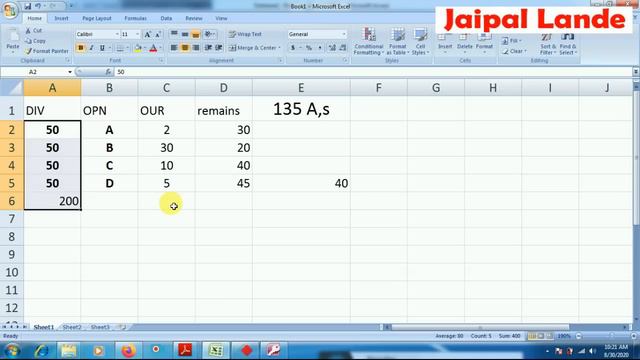Switch to the Review tab

(x=193, y=18)
